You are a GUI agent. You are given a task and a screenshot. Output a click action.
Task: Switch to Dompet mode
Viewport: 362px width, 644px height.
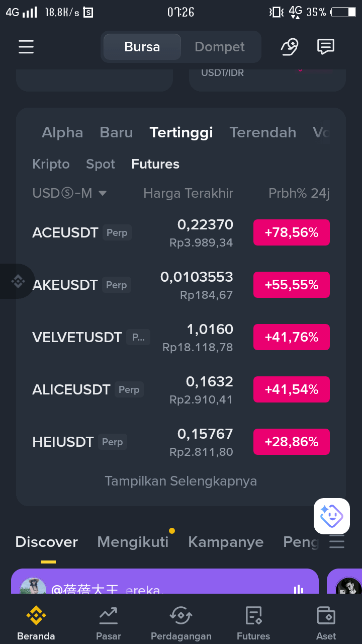pyautogui.click(x=220, y=47)
